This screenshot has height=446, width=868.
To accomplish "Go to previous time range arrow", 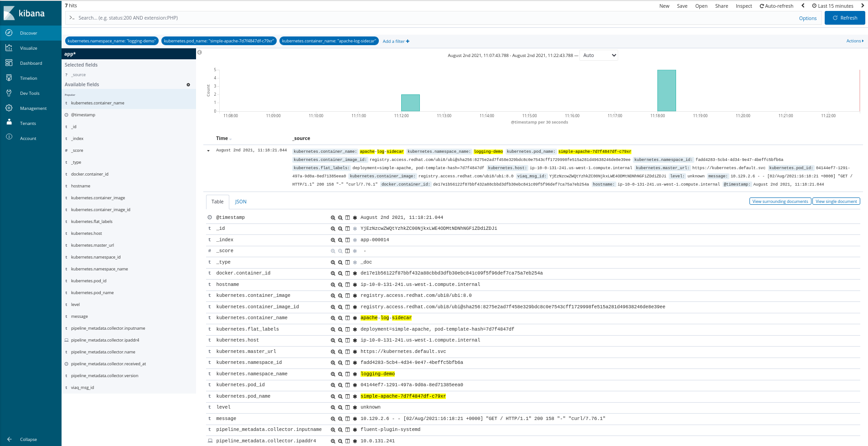I will click(803, 6).
